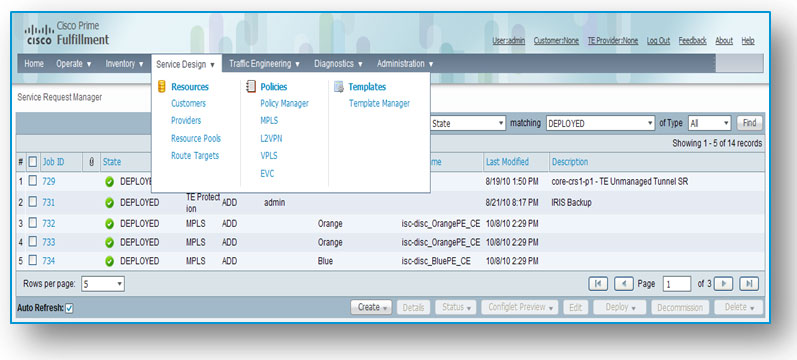Open the Traffic Engineering menu
Screen dimensions: 797x360
click(x=264, y=64)
